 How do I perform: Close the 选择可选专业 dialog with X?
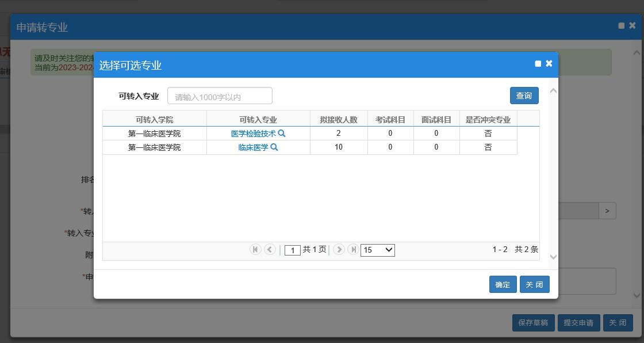pyautogui.click(x=549, y=64)
